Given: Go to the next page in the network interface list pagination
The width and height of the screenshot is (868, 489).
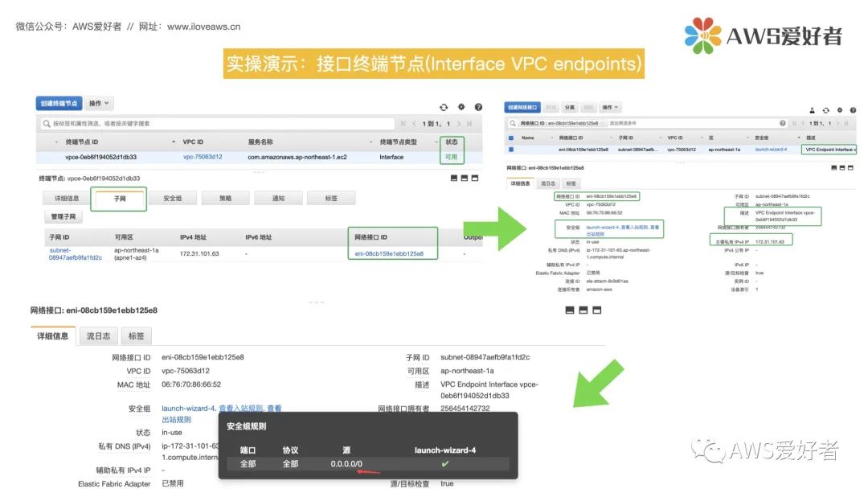Looking at the screenshot, I should 838,123.
